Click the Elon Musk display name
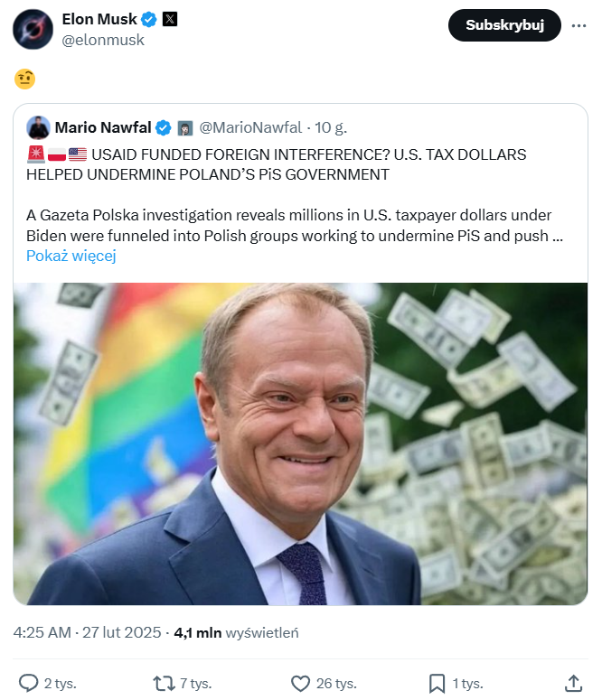The height and width of the screenshot is (700, 602). (99, 19)
